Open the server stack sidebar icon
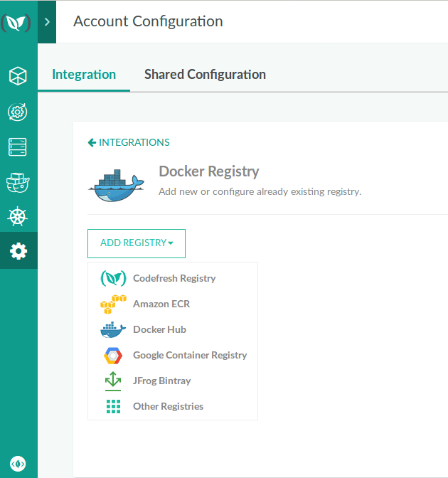Screen dimensions: 448x478 tap(18, 147)
